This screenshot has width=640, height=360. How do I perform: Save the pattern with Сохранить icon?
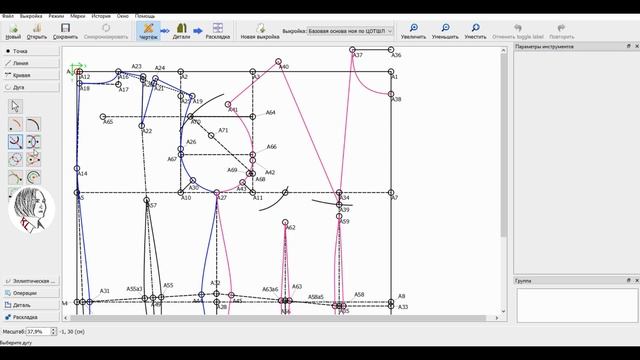(65, 31)
